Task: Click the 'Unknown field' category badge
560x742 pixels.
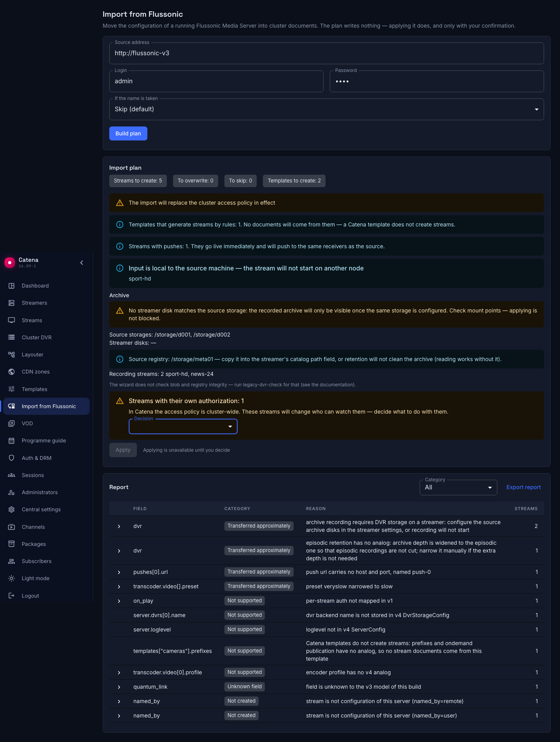Action: click(245, 687)
